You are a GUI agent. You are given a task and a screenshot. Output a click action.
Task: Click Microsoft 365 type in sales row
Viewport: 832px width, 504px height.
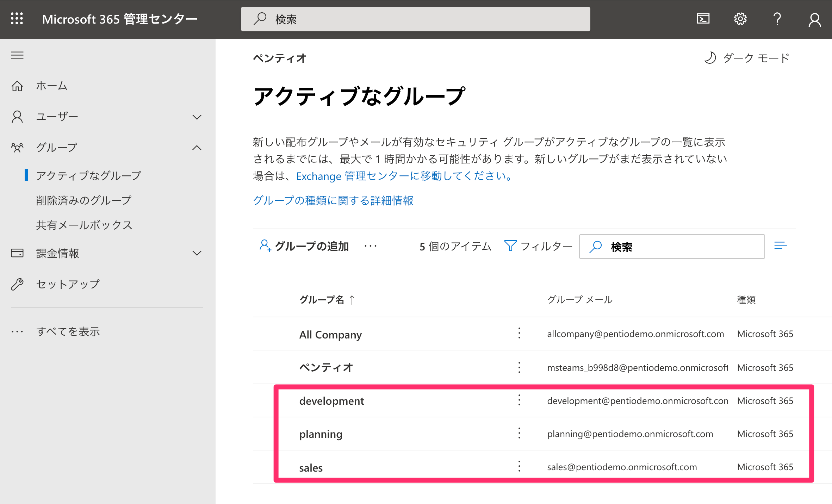point(765,467)
